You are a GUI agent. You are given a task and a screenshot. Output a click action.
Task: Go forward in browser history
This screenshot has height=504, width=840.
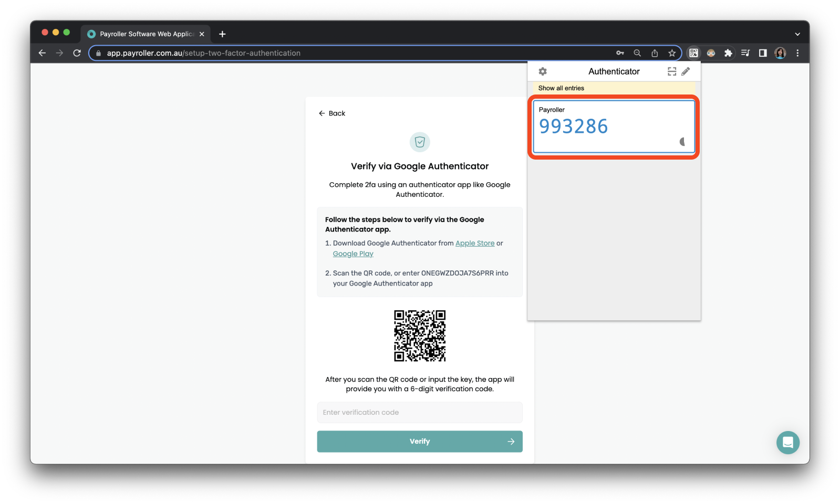coord(59,53)
